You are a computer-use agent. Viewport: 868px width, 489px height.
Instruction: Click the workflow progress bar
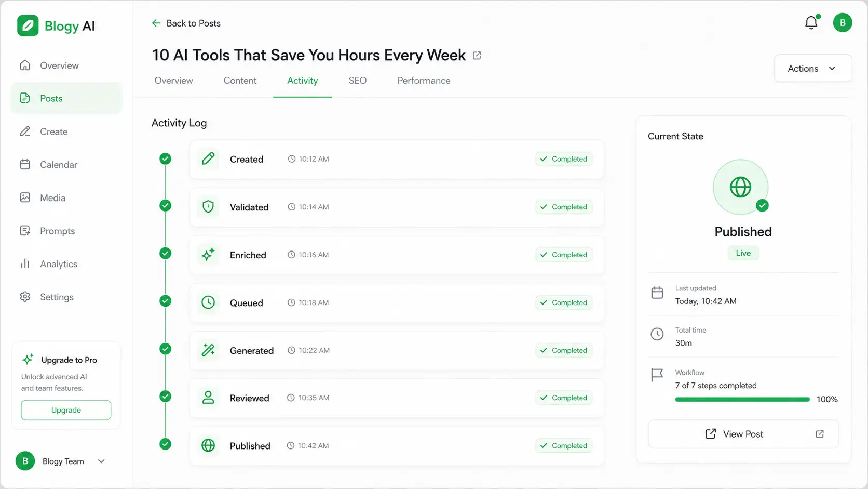click(742, 400)
